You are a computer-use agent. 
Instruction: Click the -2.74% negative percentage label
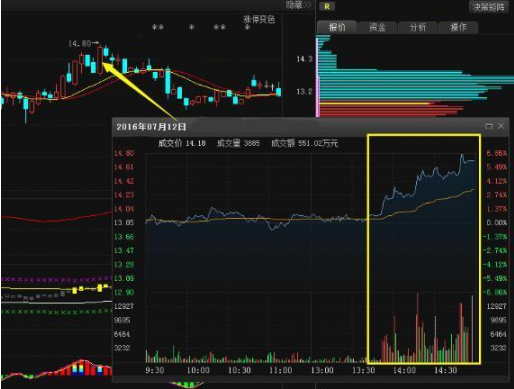click(x=496, y=250)
